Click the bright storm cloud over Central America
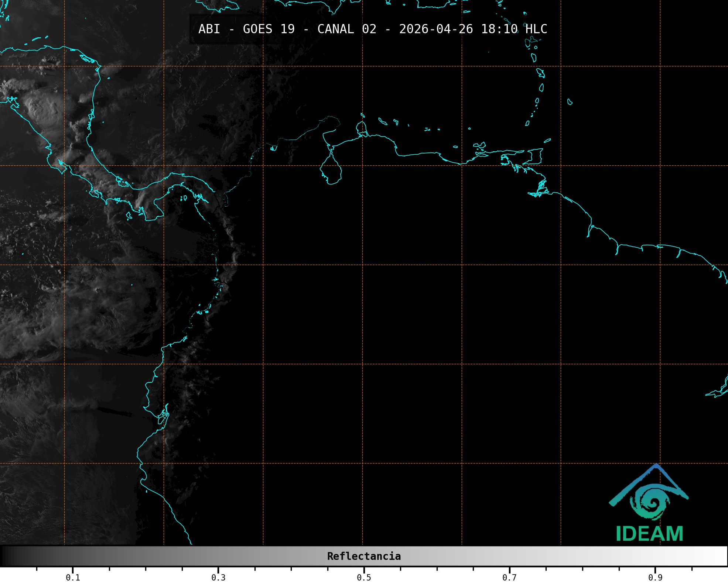This screenshot has width=728, height=582. click(41, 109)
